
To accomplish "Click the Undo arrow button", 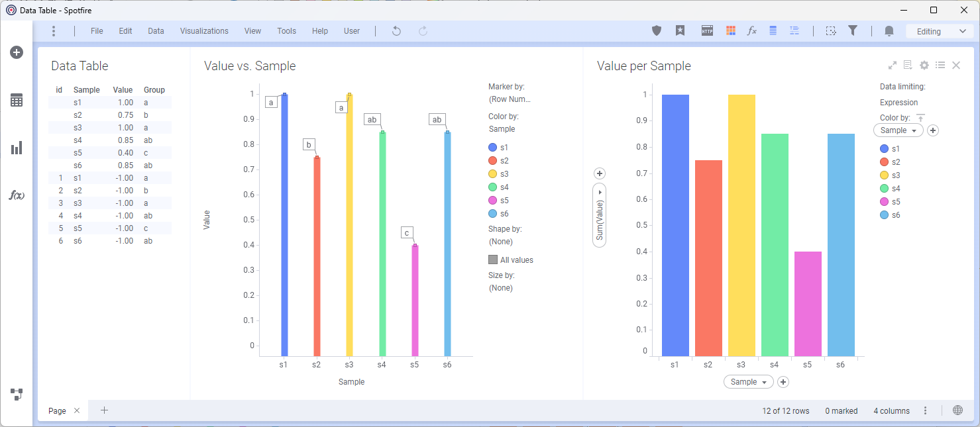I will coord(396,31).
